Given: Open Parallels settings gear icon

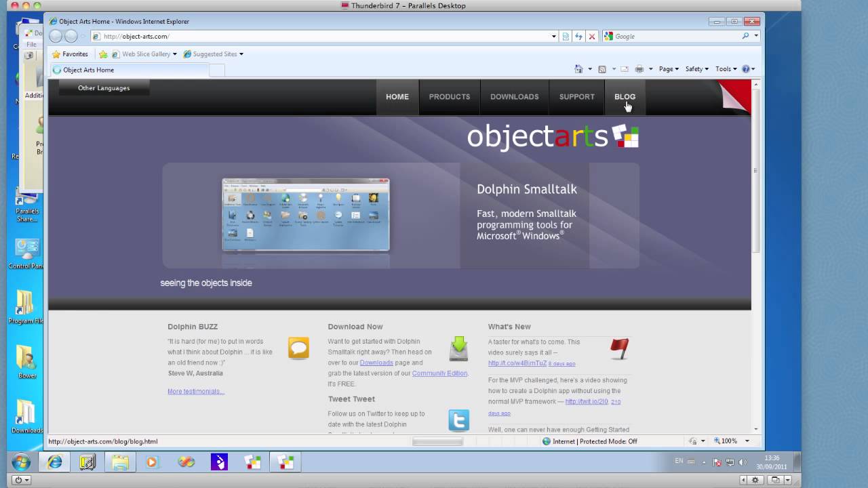Looking at the screenshot, I should tap(755, 480).
